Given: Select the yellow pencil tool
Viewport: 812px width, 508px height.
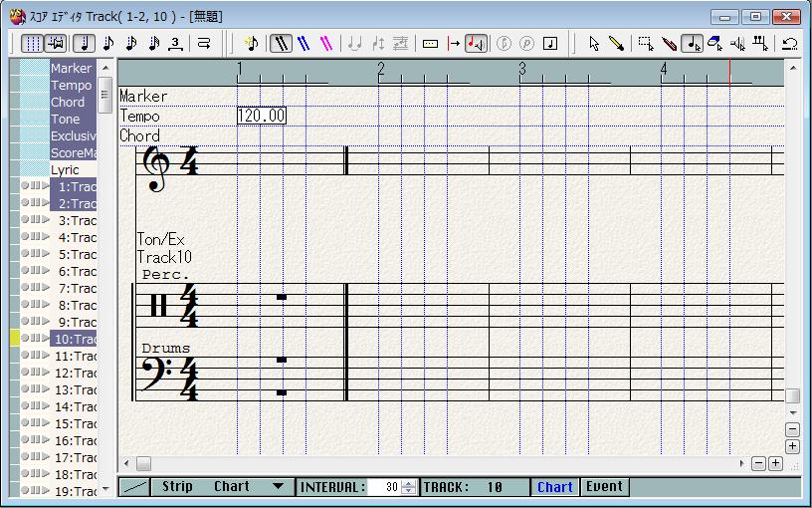Looking at the screenshot, I should (616, 44).
